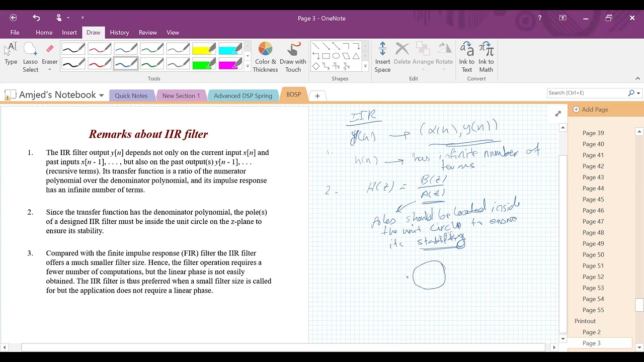Image resolution: width=644 pixels, height=362 pixels.
Task: Open the File menu
Action: (x=15, y=32)
